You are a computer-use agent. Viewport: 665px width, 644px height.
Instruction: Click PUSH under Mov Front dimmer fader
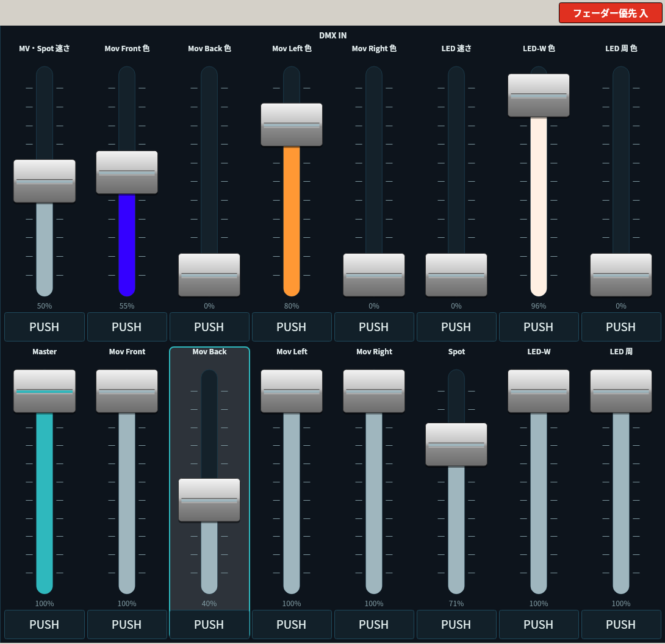coord(127,624)
